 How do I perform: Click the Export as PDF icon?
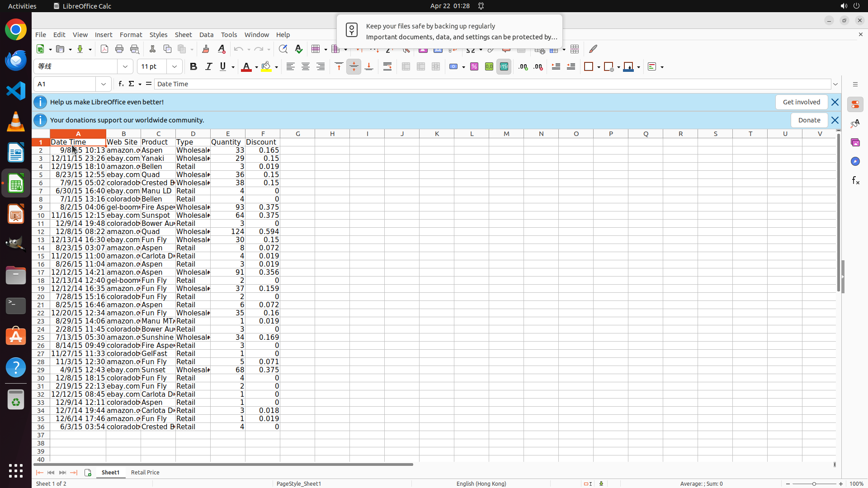tap(104, 49)
